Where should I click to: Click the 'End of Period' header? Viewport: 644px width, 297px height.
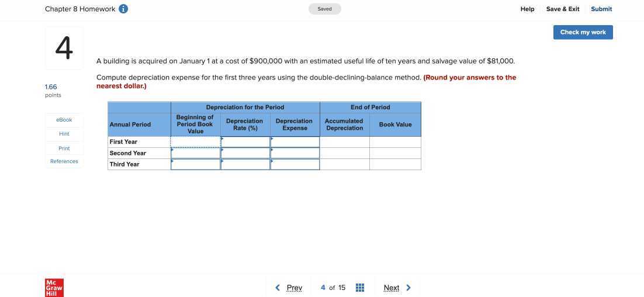370,107
